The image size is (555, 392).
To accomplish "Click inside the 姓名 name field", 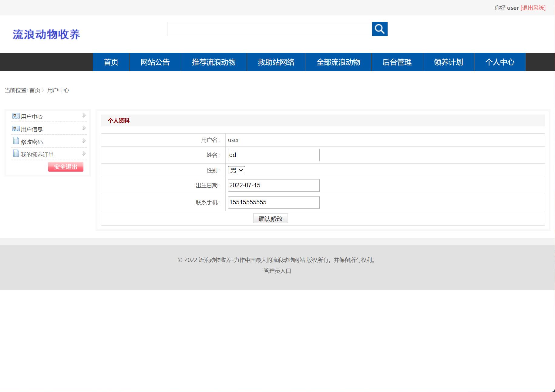I will (x=273, y=155).
